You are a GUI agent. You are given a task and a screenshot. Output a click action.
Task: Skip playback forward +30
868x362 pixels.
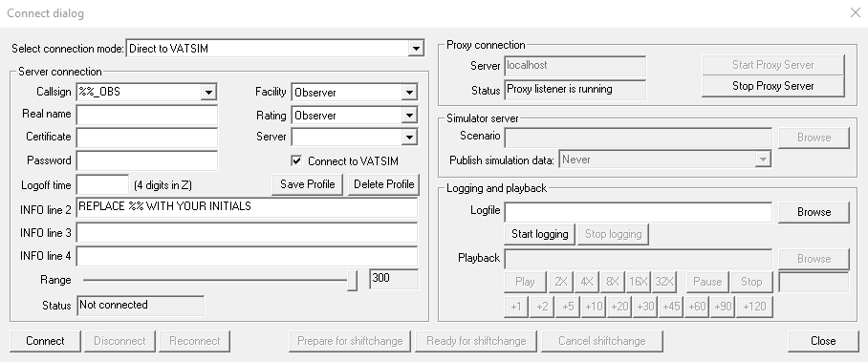pyautogui.click(x=645, y=307)
